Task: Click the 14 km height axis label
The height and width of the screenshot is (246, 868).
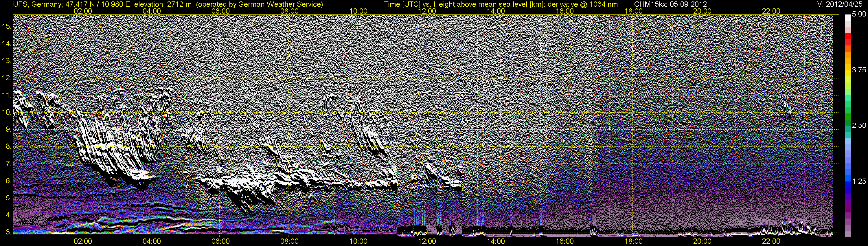Action: click(6, 43)
